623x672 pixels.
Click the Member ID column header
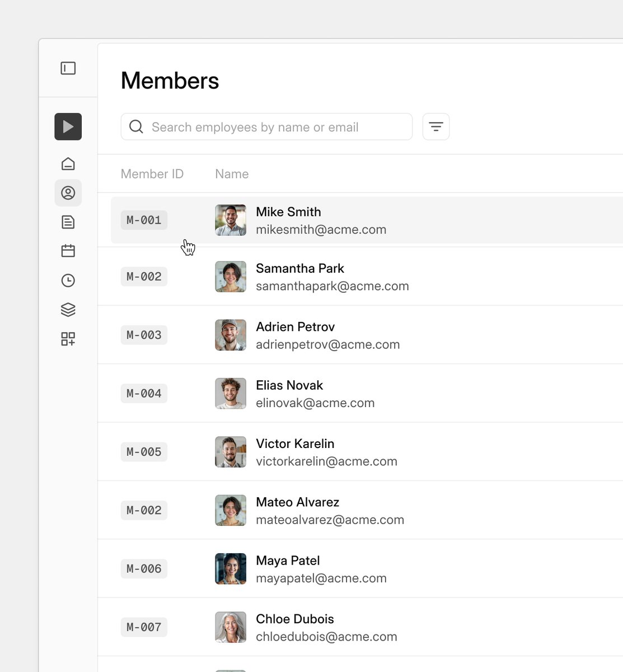152,174
